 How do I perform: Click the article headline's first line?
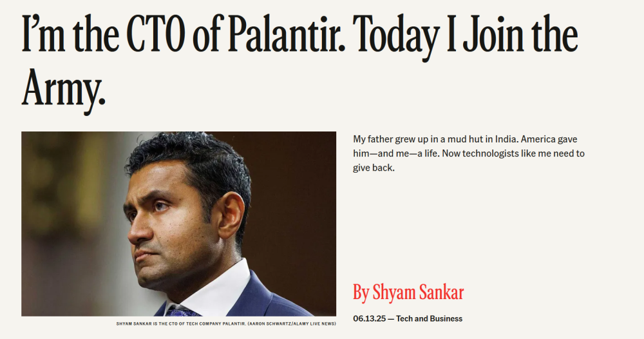[300, 35]
